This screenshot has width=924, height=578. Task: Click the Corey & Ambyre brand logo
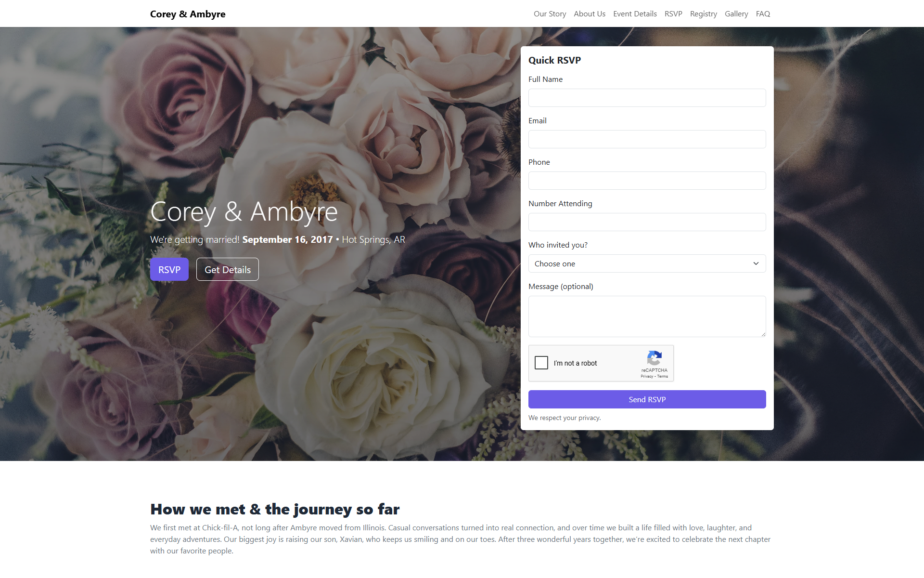(x=188, y=14)
